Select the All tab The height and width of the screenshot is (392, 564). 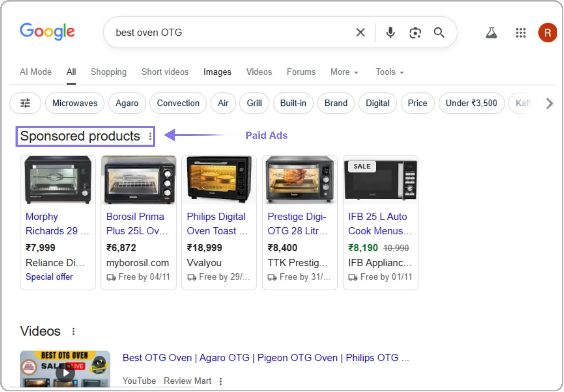(71, 72)
